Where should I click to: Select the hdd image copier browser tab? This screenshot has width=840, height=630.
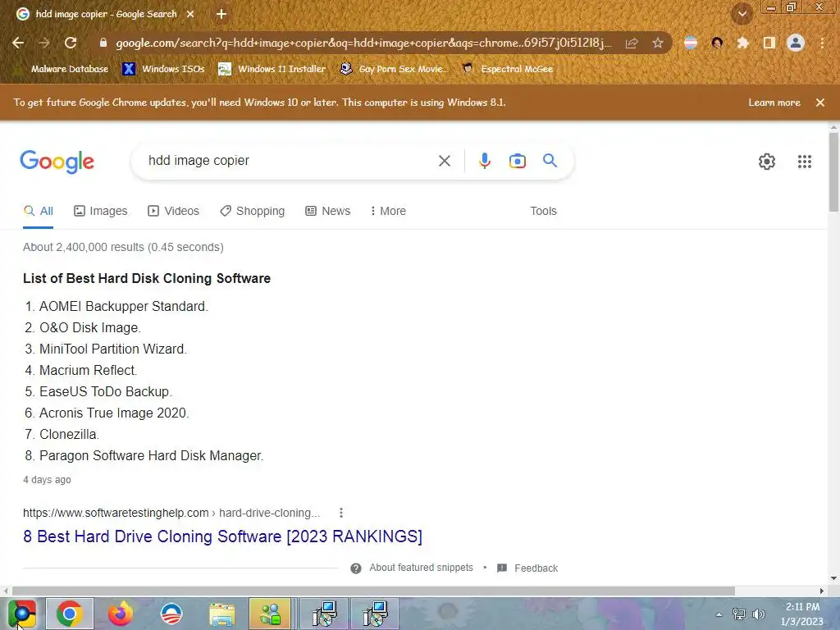pos(106,14)
